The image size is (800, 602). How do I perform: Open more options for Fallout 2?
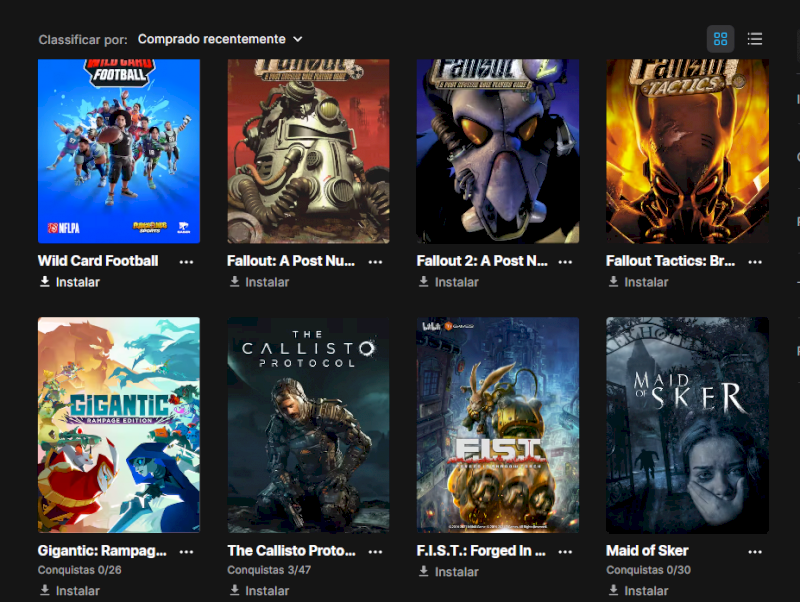565,262
